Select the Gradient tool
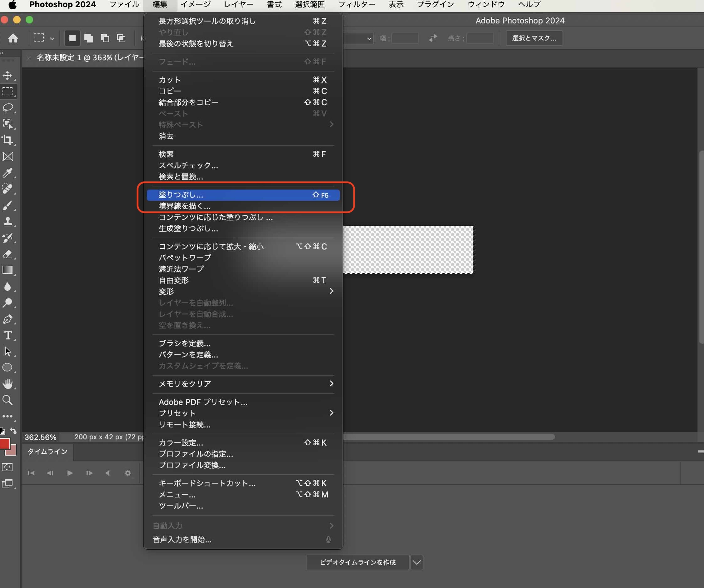Viewport: 704px width, 588px height. (x=8, y=270)
